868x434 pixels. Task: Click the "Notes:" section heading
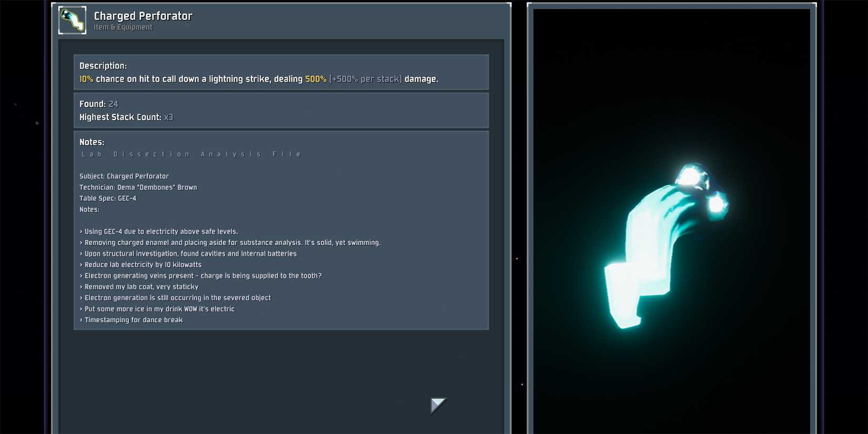coord(92,142)
